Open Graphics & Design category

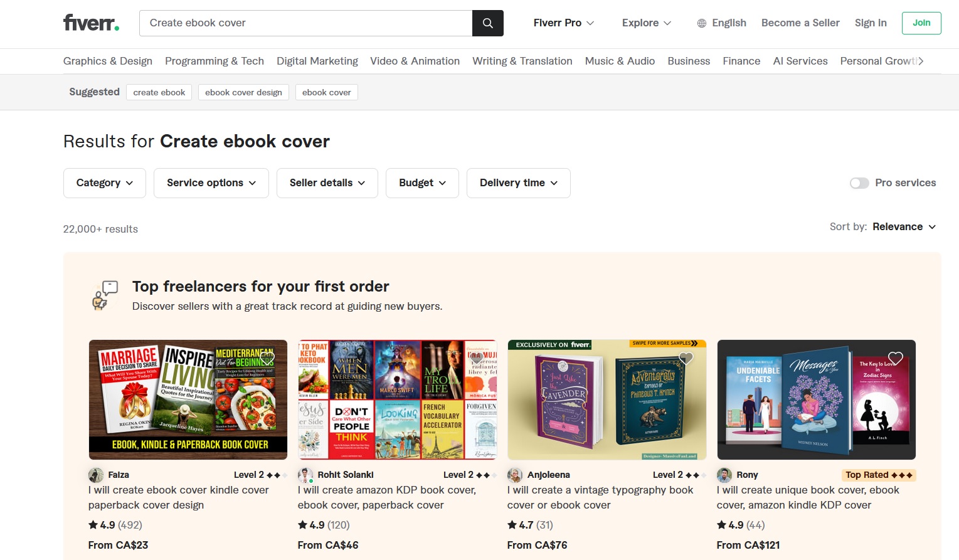coord(108,61)
